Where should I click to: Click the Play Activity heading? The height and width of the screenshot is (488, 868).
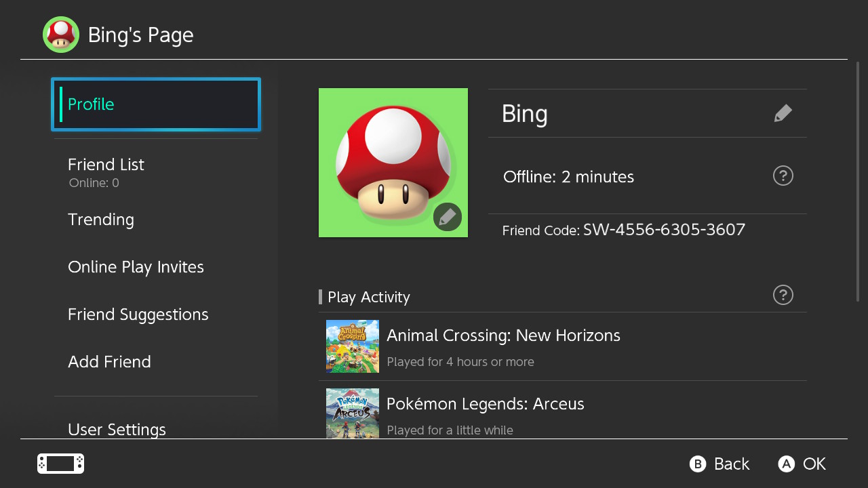coord(369,298)
